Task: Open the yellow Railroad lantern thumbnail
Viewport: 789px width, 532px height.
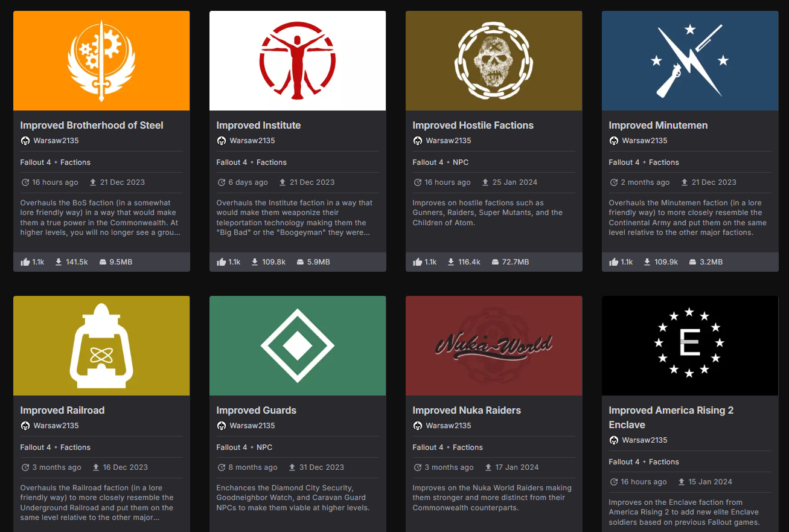Action: coord(101,346)
